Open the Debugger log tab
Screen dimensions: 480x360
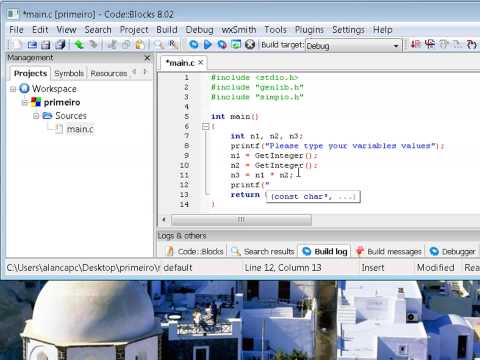[x=452, y=251]
